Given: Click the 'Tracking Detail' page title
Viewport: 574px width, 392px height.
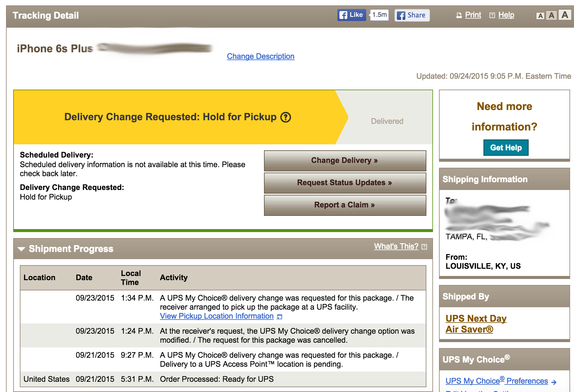Looking at the screenshot, I should tap(45, 15).
